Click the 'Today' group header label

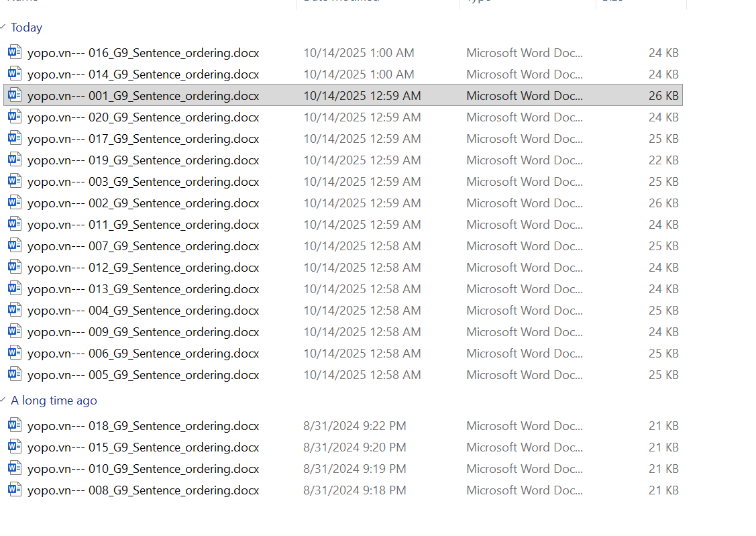(27, 28)
